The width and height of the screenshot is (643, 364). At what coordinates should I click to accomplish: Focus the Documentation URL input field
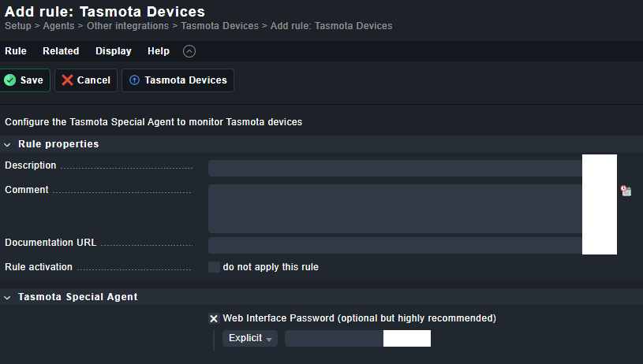pyautogui.click(x=394, y=245)
